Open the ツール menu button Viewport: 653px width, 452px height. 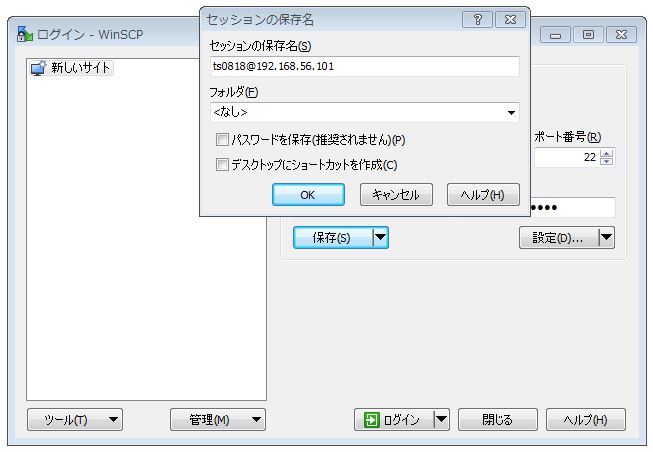click(x=75, y=420)
